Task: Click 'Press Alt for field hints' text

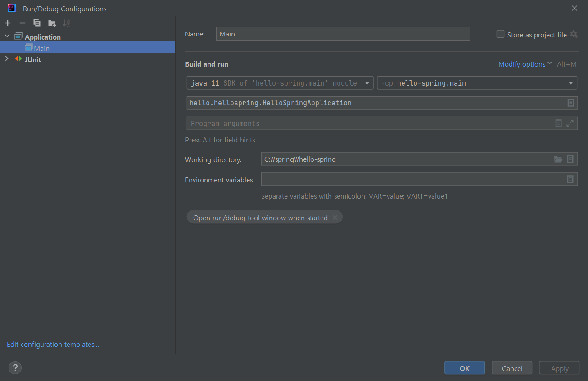Action: click(x=220, y=140)
